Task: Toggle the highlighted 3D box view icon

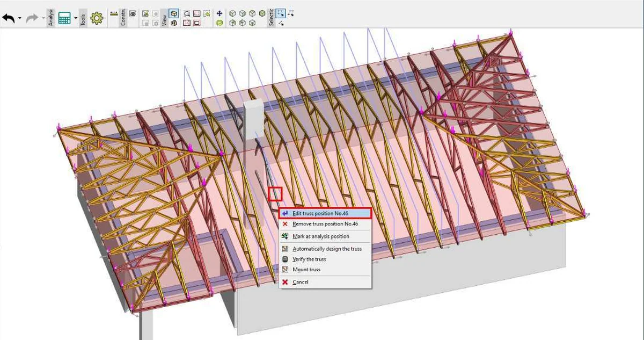Action: [173, 13]
